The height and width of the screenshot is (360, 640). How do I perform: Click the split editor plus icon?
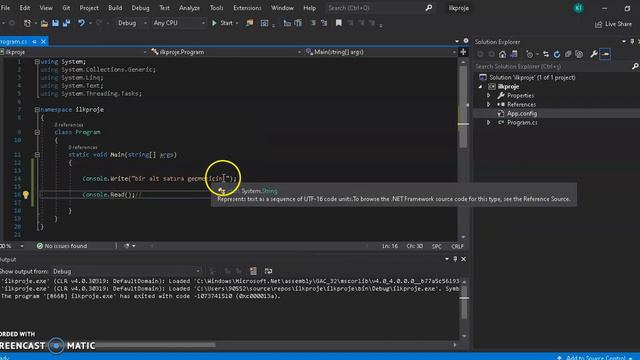(463, 52)
